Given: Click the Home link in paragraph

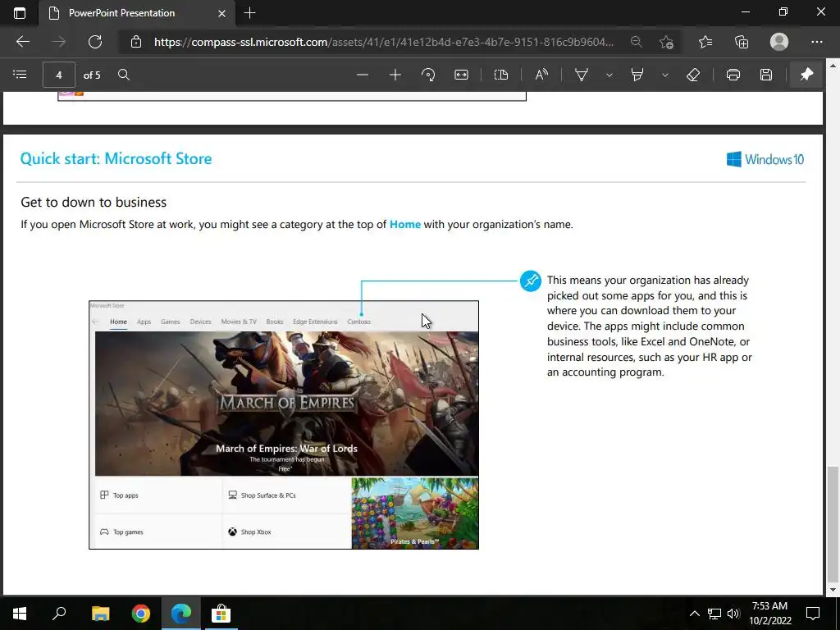Looking at the screenshot, I should tap(405, 225).
